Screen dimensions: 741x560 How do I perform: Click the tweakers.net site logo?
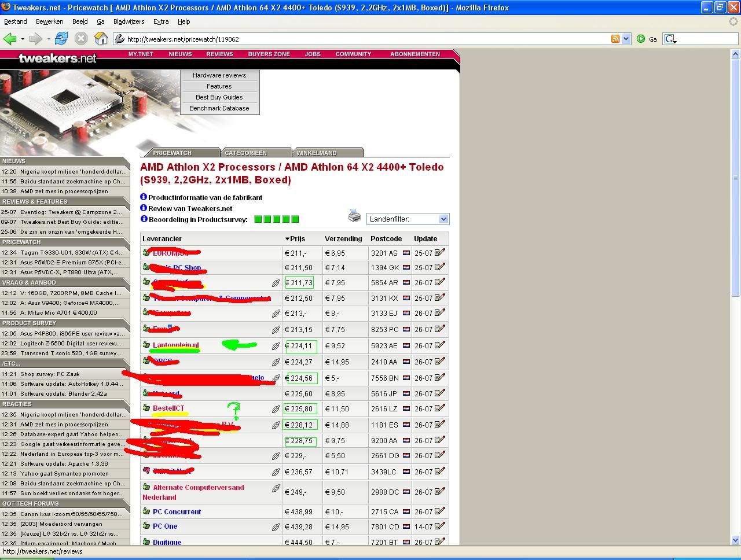[57, 58]
